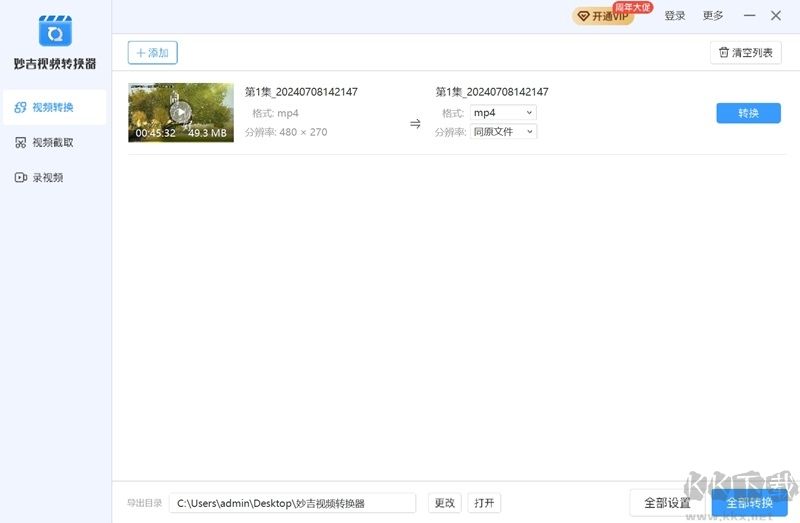Click the 周年大促 promotion badge

click(633, 7)
